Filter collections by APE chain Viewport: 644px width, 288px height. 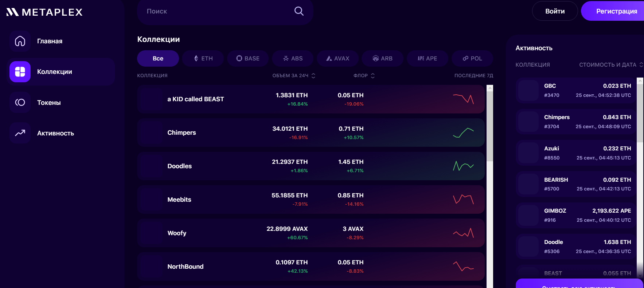click(x=427, y=58)
